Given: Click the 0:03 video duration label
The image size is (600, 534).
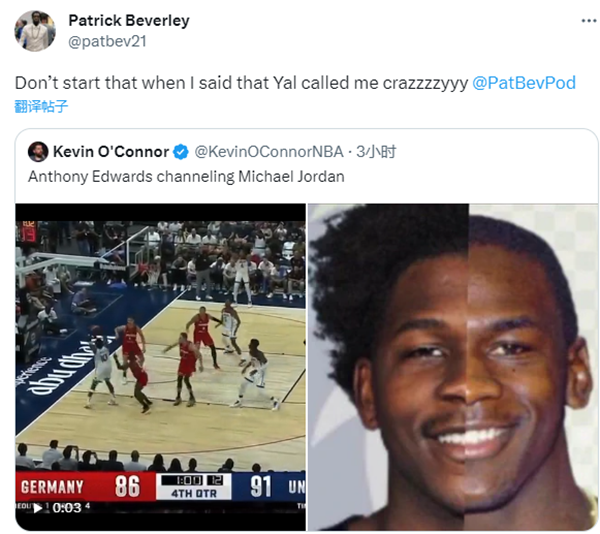Looking at the screenshot, I should 67,508.
